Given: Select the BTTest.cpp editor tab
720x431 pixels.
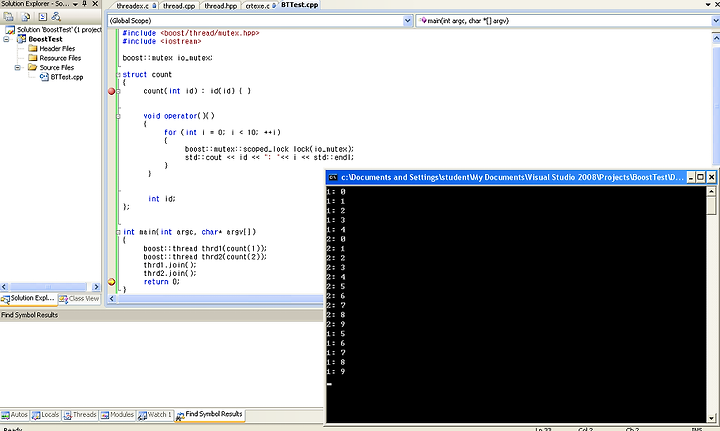Looking at the screenshot, I should click(299, 5).
